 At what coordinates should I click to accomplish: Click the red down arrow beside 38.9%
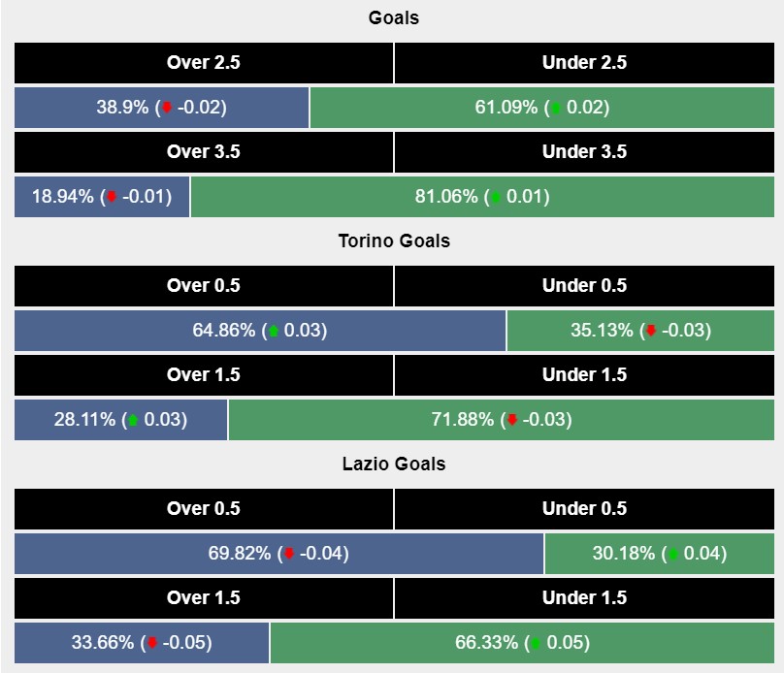tap(167, 108)
